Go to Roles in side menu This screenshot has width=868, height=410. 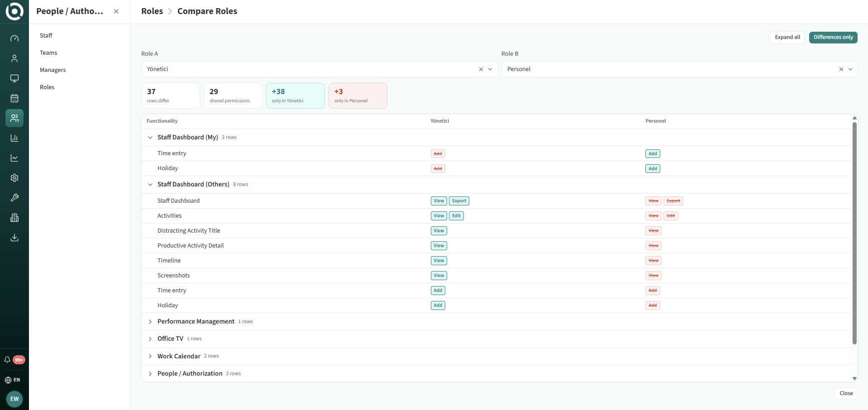click(47, 87)
